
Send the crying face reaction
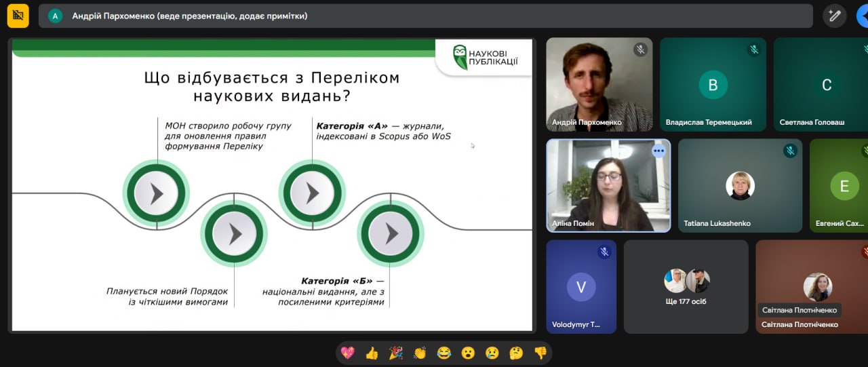492,353
